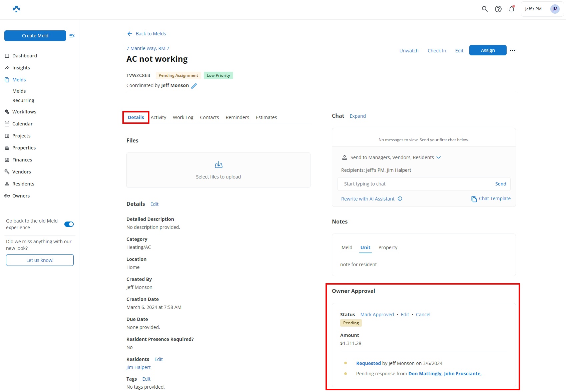Open Workflows in the sidebar
This screenshot has width=566, height=392.
(24, 112)
